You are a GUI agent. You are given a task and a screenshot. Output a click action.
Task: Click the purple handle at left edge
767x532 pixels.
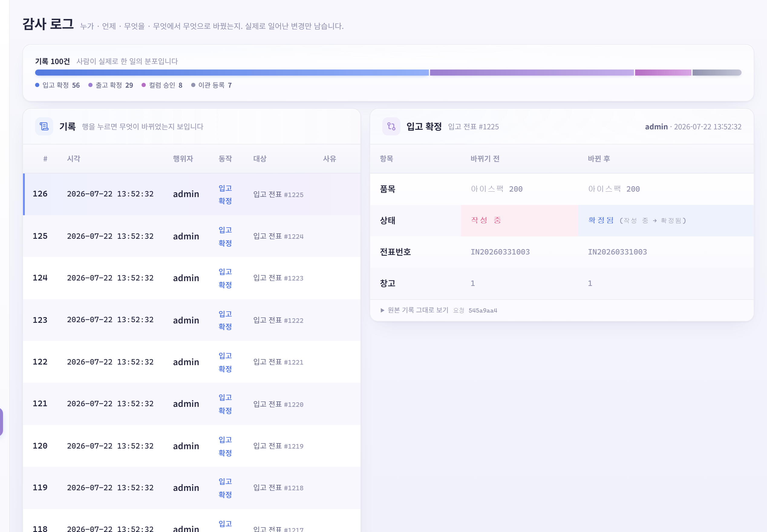pos(1,422)
